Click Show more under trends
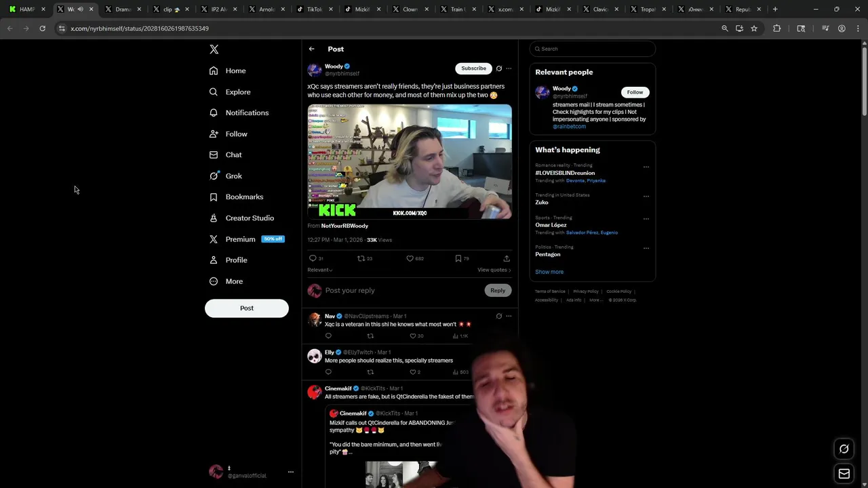The width and height of the screenshot is (868, 488). (549, 272)
